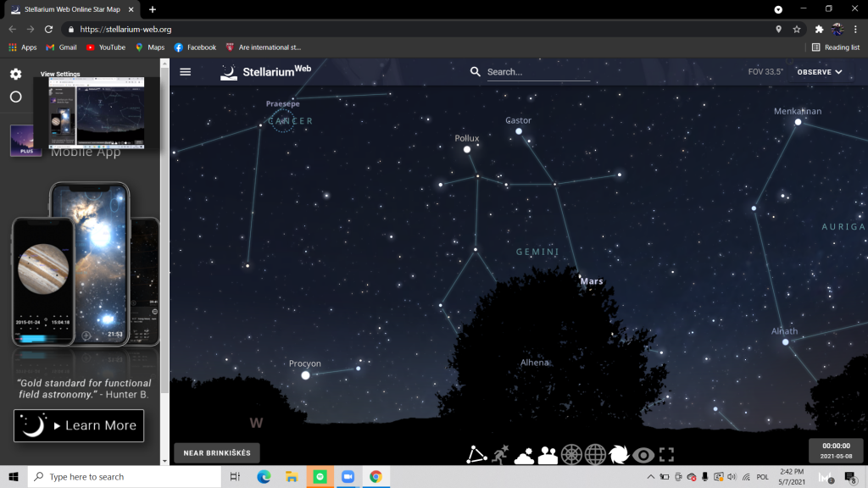Click the Learn More button

79,425
